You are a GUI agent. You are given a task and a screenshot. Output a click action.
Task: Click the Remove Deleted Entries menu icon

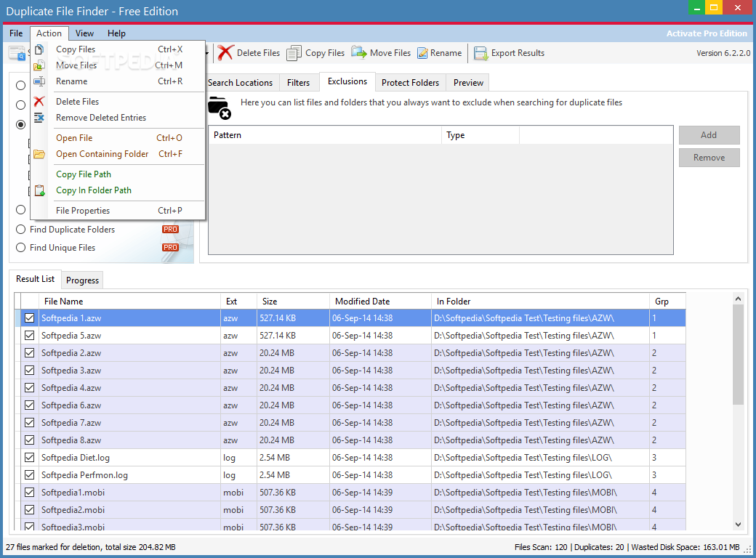tap(39, 118)
